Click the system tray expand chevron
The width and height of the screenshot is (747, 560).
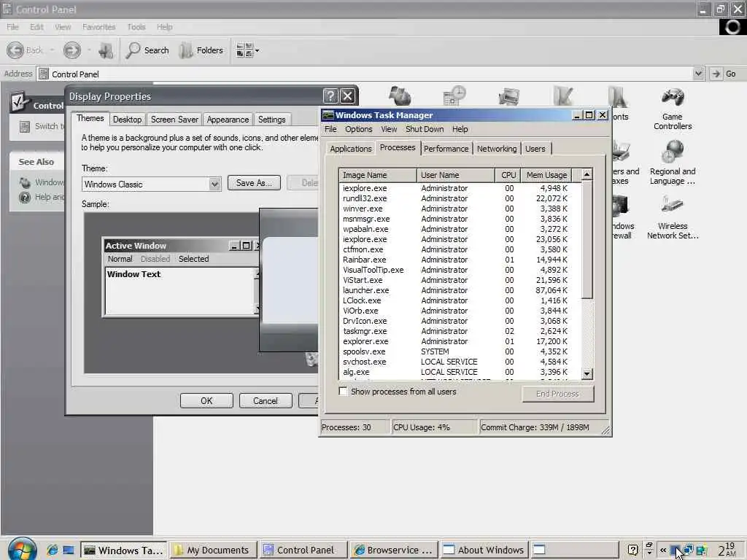coord(662,550)
